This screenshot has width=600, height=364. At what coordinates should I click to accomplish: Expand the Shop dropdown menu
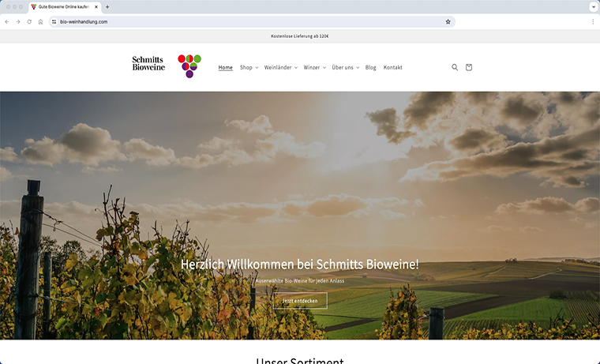point(249,67)
